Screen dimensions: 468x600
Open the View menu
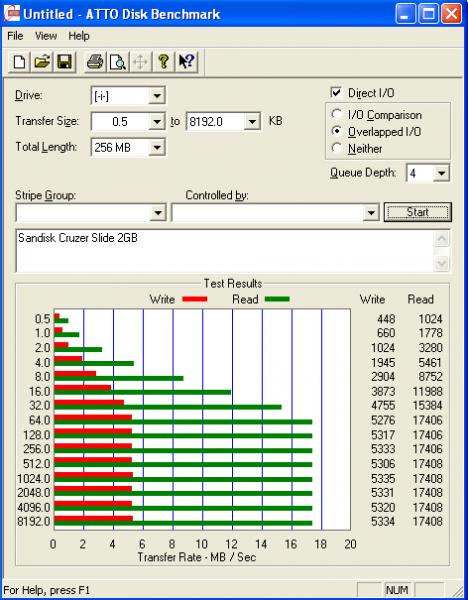point(46,36)
